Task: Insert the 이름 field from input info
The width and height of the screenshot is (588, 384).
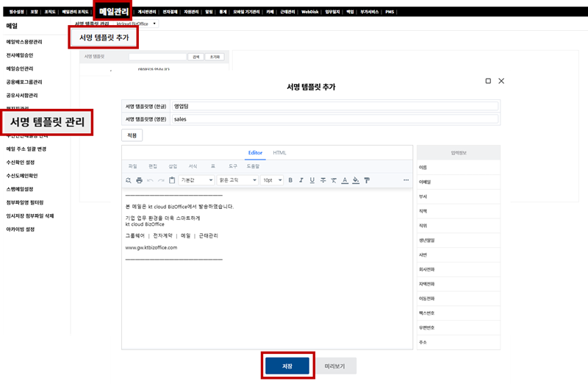Action: coord(458,168)
